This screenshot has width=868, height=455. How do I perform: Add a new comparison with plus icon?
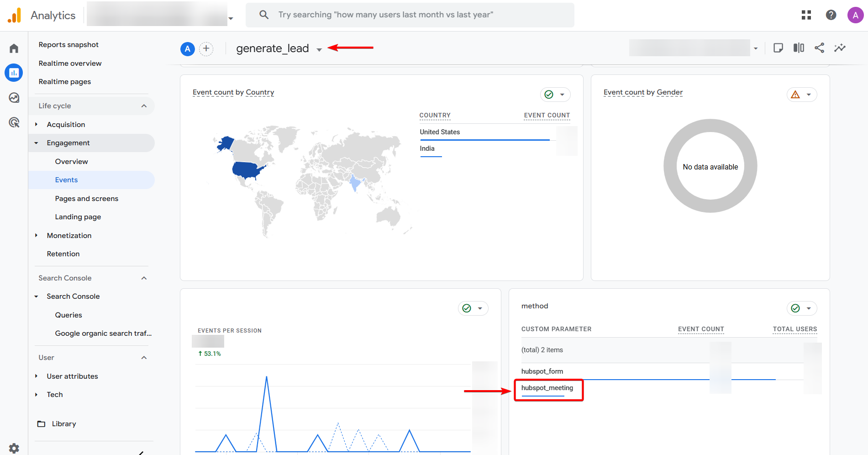[206, 49]
